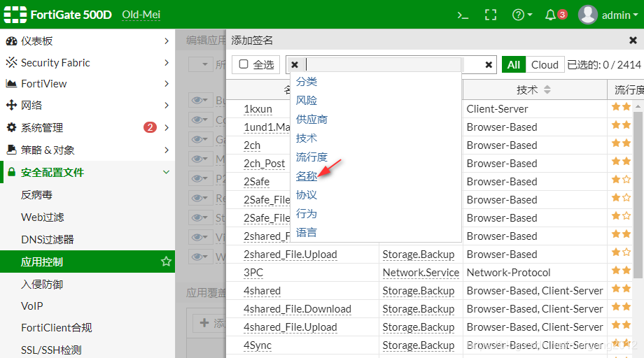Viewport: 644px width, 358px height.
Task: Click the Old-Mei hostname link
Action: [x=141, y=15]
